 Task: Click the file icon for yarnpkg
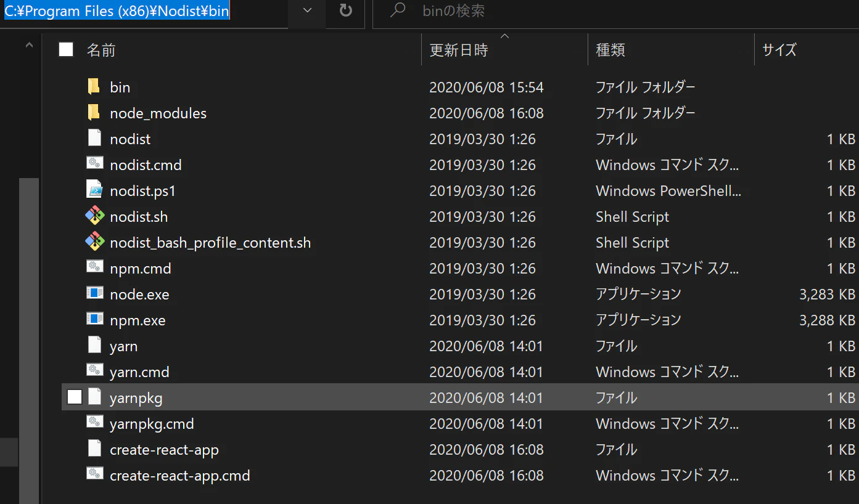(x=94, y=397)
